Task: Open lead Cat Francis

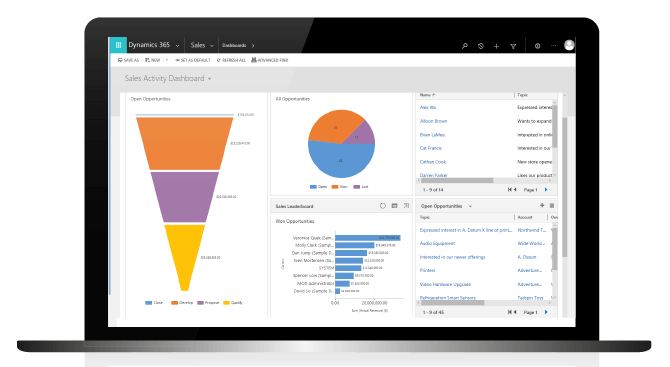Action: pyautogui.click(x=430, y=148)
